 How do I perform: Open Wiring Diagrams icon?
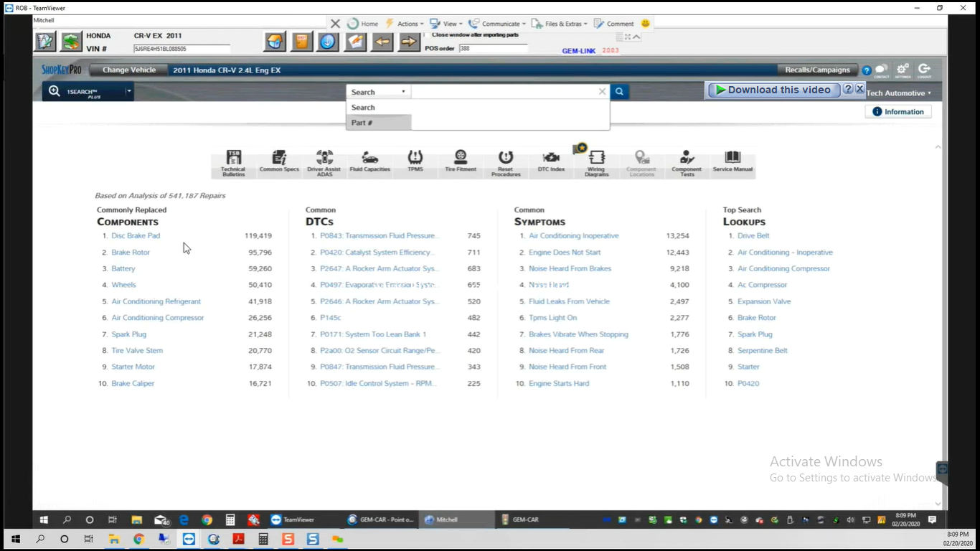596,163
